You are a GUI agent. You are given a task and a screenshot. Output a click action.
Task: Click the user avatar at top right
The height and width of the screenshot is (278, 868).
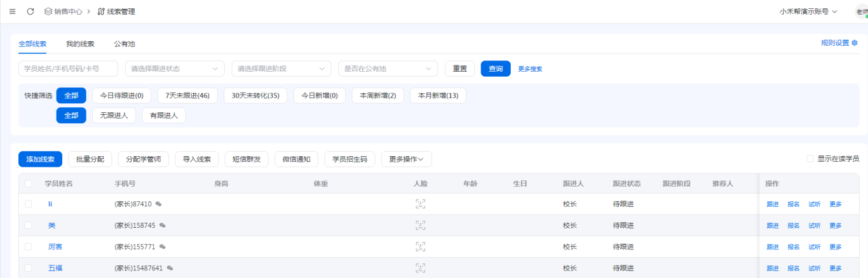(861, 11)
